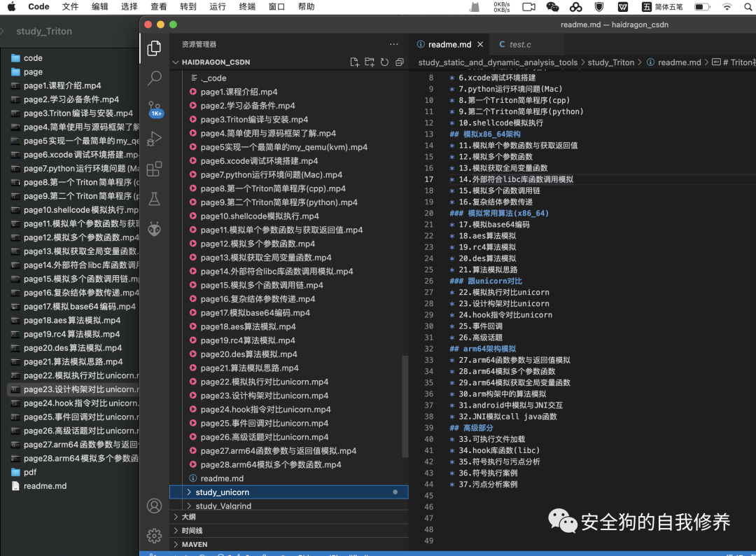756x556 pixels.
Task: Click editor line 37.污点分析案例
Action: 487,484
